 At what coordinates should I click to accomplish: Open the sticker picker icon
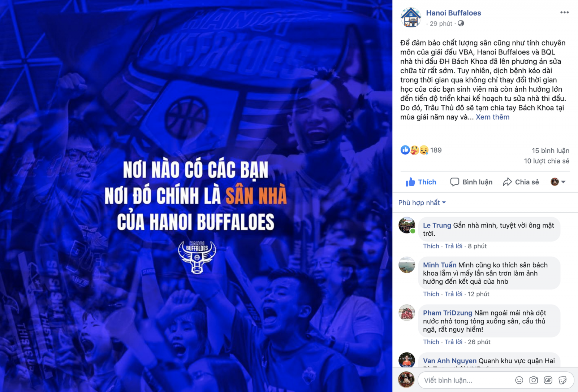(x=562, y=380)
